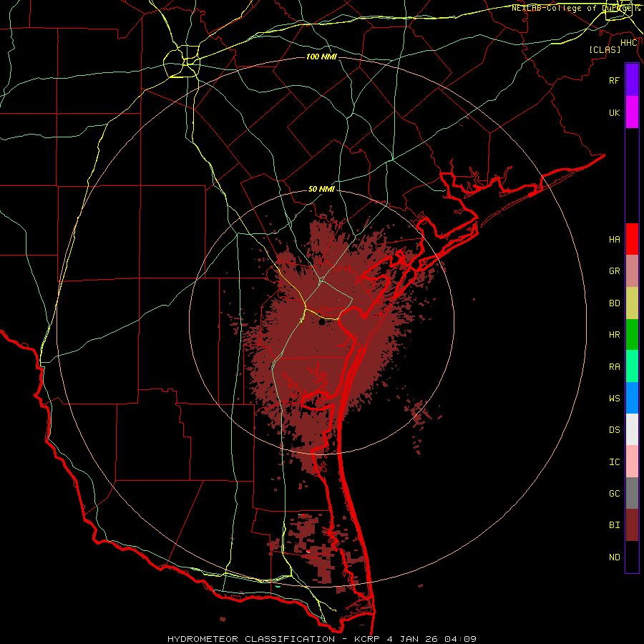Click the RF purple legend swatch
Screen dimensions: 644x644
pyautogui.click(x=632, y=80)
